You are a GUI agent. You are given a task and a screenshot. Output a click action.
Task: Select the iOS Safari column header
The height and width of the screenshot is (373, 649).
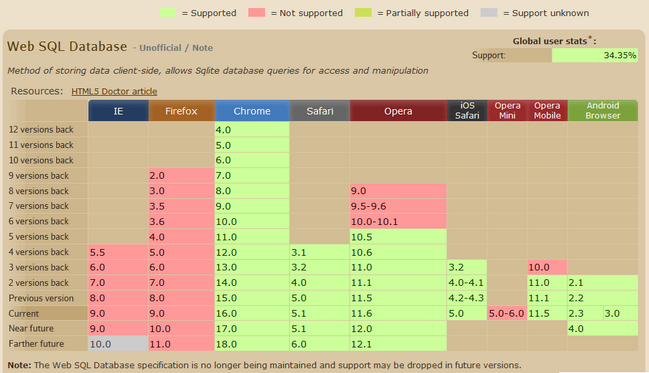click(x=467, y=111)
